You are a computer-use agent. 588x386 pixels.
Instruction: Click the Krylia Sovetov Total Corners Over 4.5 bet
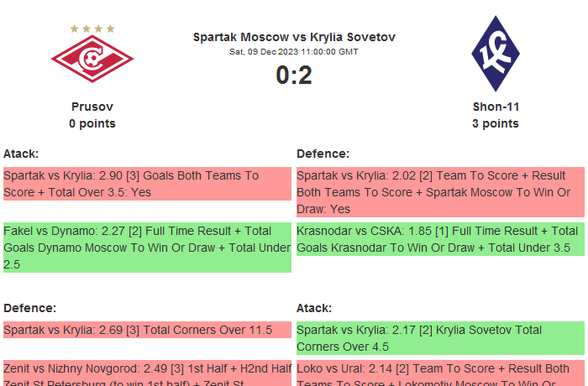439,338
